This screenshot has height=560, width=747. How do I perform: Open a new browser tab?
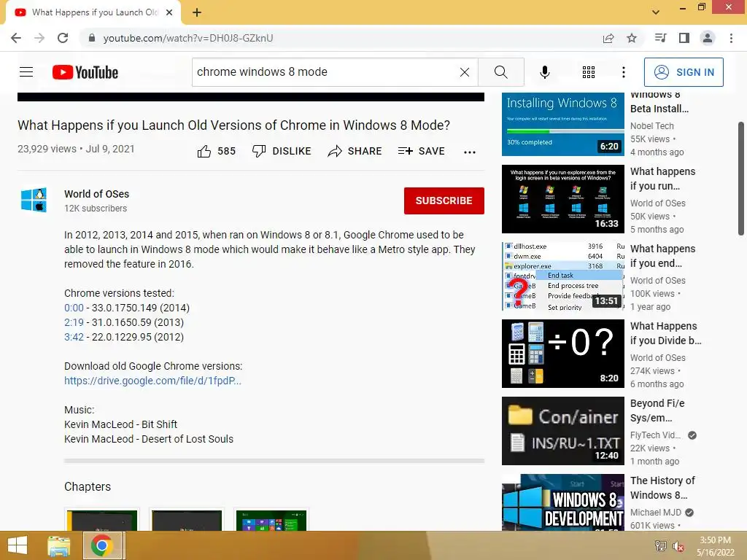click(197, 12)
